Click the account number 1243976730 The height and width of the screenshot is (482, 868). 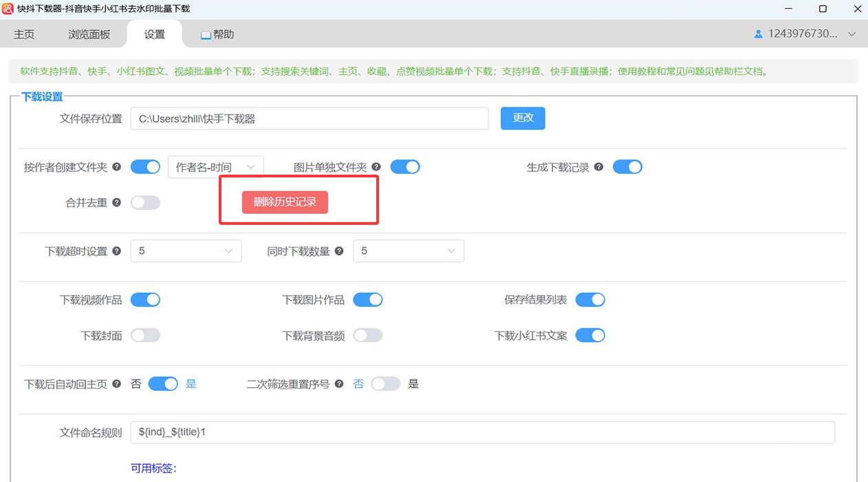803,34
